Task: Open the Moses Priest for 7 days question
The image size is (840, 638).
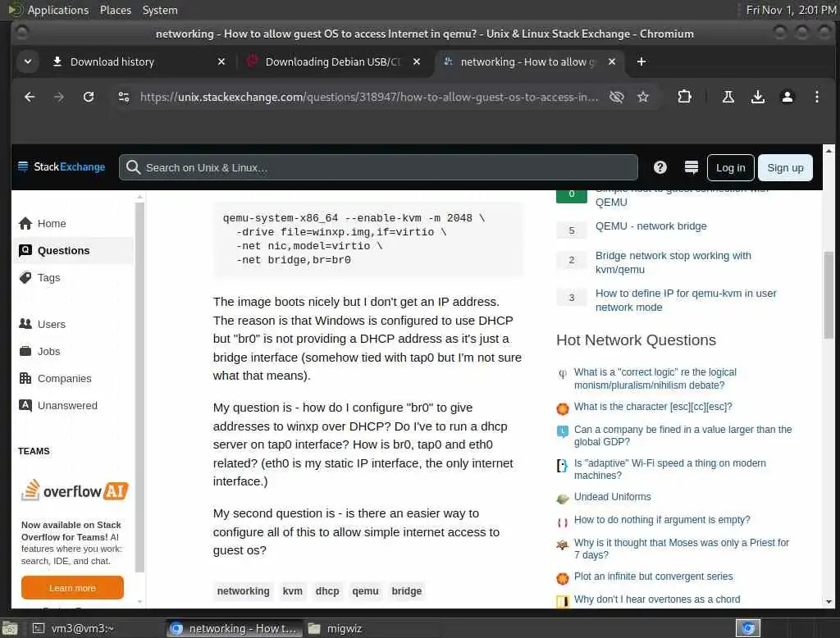Action: tap(682, 549)
